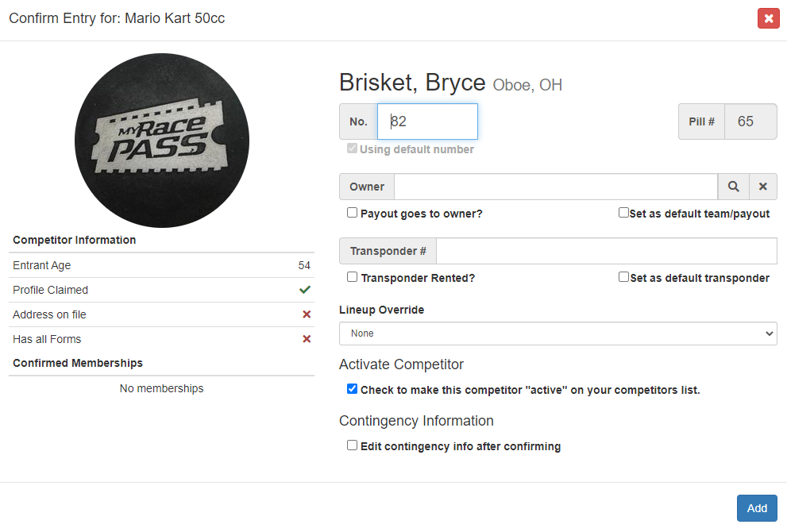Enable Edit contingency info after confirming
787x532 pixels.
[352, 445]
